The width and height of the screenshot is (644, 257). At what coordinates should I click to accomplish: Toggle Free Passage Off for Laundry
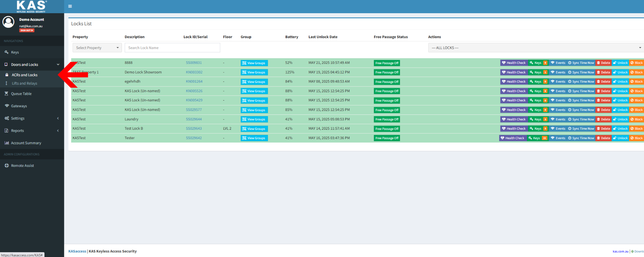[x=387, y=119]
